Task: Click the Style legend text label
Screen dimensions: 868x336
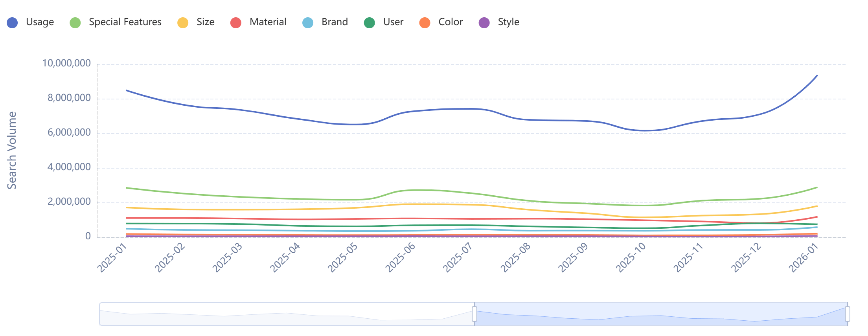Action: pyautogui.click(x=508, y=22)
